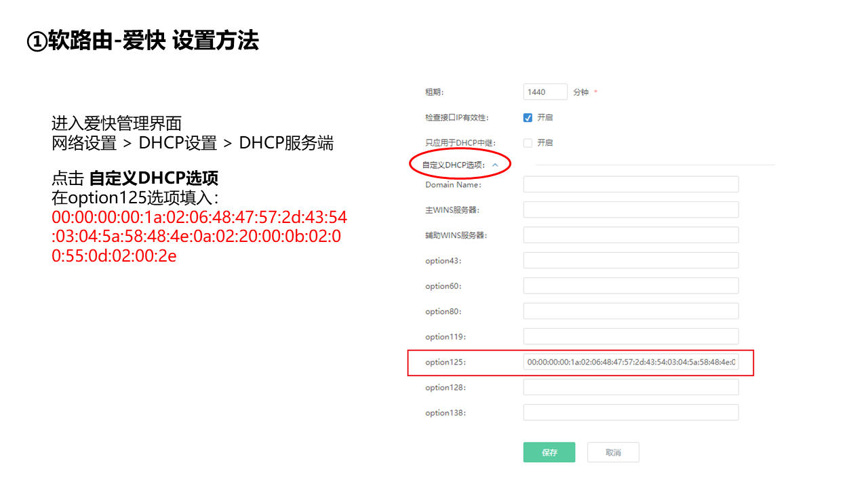Click into the option128 field
The image size is (868, 488).
(631, 387)
